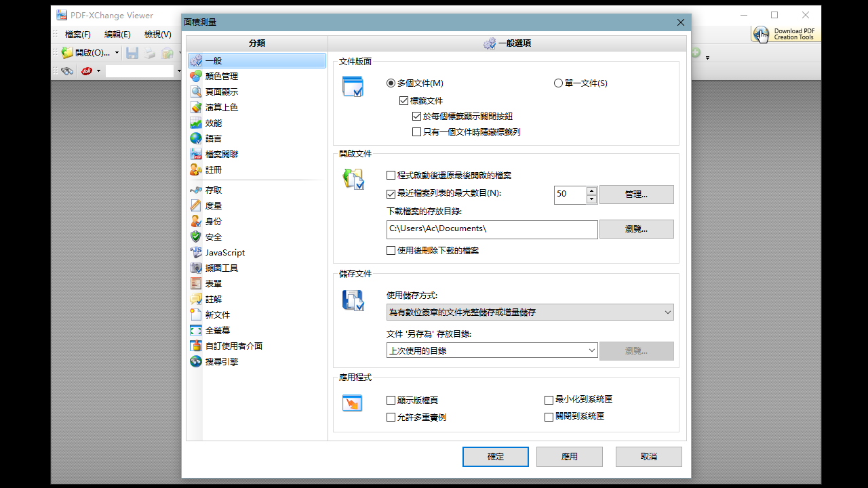Open the 檢視(V) menu
This screenshot has height=488, width=868.
click(157, 34)
